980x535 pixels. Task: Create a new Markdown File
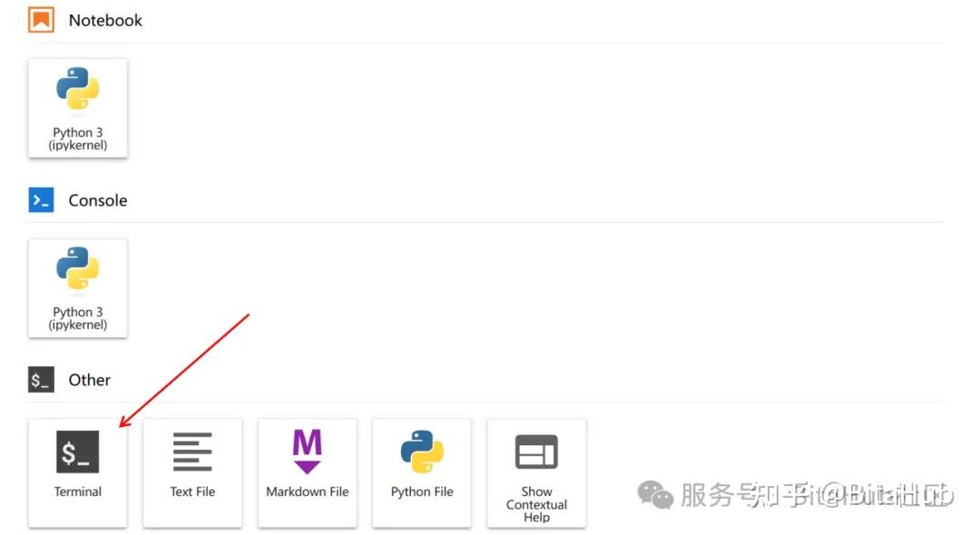coord(307,472)
